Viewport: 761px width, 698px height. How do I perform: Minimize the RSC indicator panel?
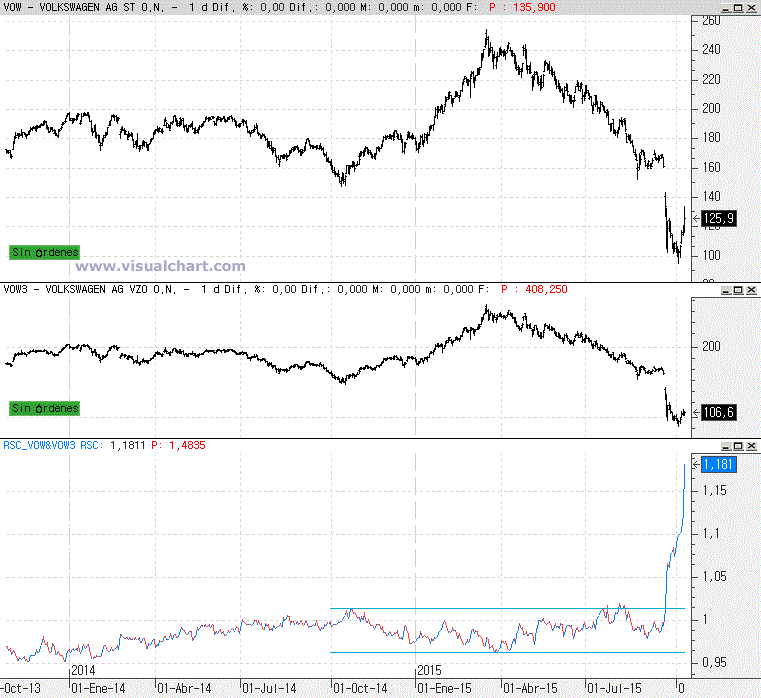tap(726, 446)
